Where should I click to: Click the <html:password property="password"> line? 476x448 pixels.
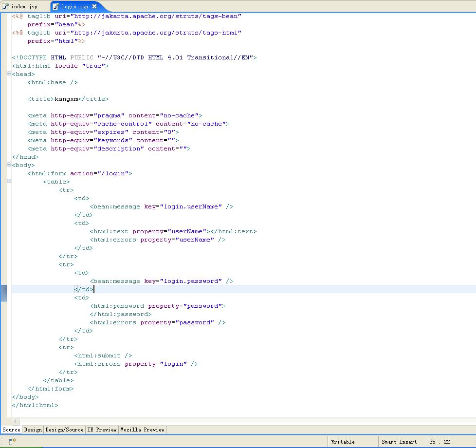158,306
